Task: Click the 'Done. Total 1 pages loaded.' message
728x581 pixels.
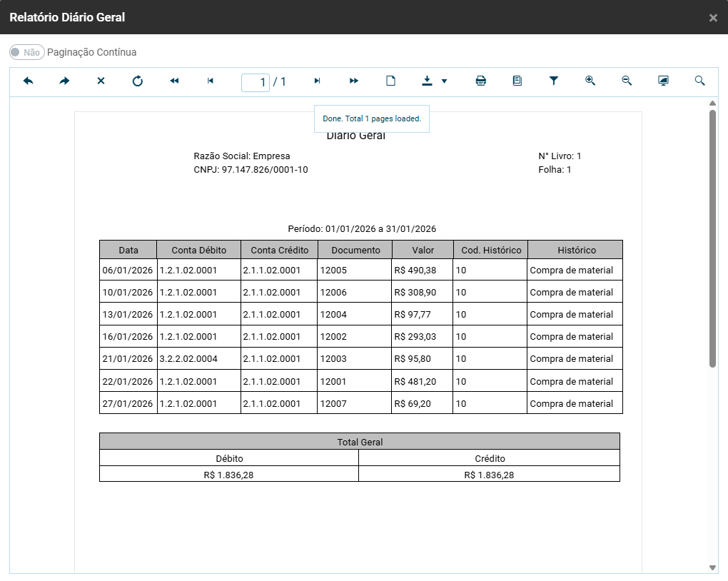Action: tap(372, 119)
